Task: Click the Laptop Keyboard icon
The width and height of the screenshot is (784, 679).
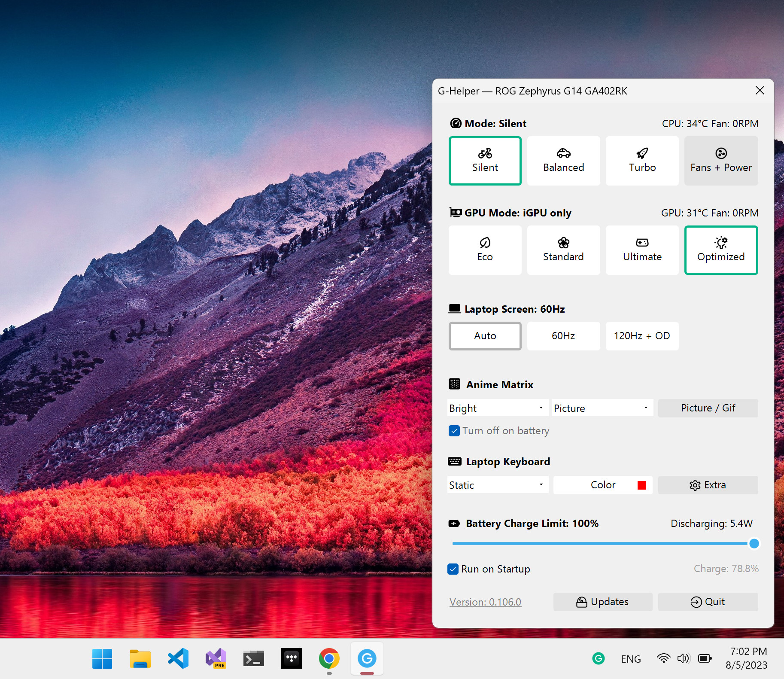Action: (x=455, y=461)
